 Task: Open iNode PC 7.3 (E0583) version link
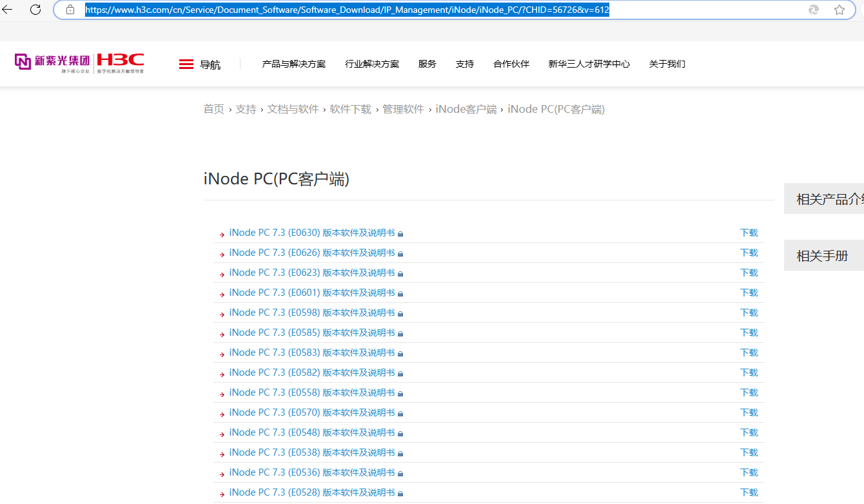point(312,353)
